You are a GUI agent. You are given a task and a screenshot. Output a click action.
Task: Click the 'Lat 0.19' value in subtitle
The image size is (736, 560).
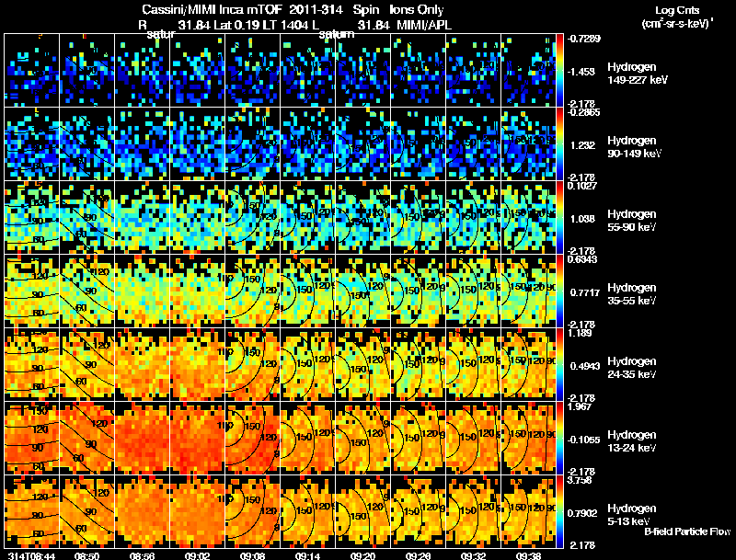click(236, 25)
